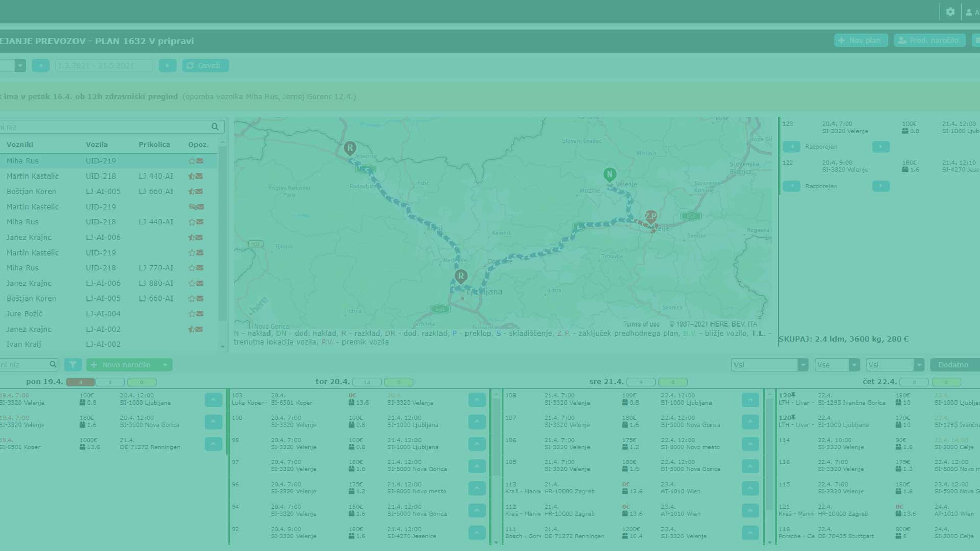Go to next date range arrow
Screen dimensions: 980x551
pos(167,65)
